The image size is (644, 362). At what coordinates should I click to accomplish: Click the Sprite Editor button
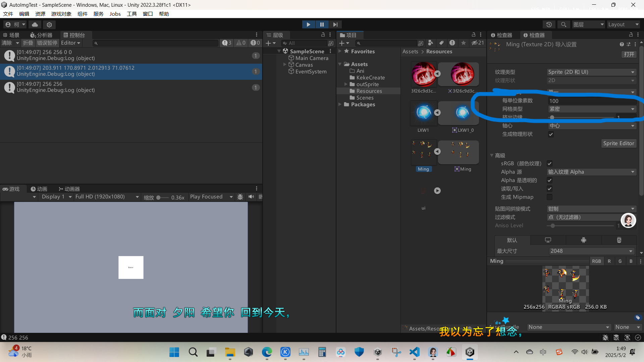click(618, 143)
